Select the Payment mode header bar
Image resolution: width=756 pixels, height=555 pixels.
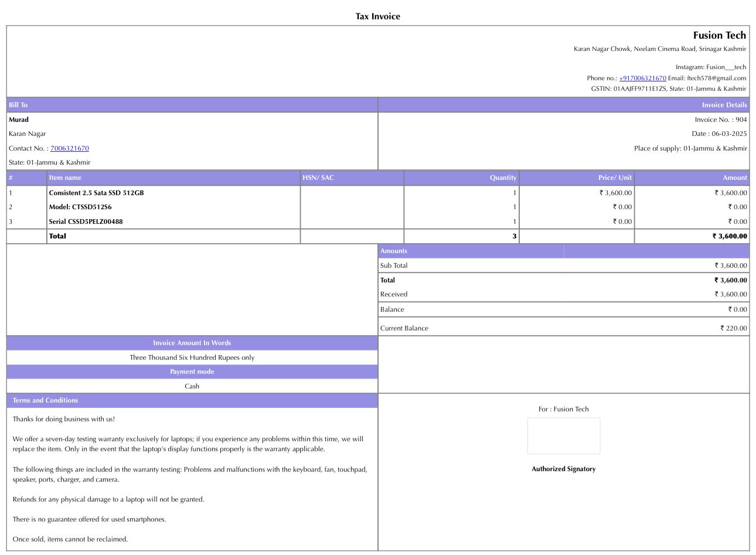click(x=192, y=372)
